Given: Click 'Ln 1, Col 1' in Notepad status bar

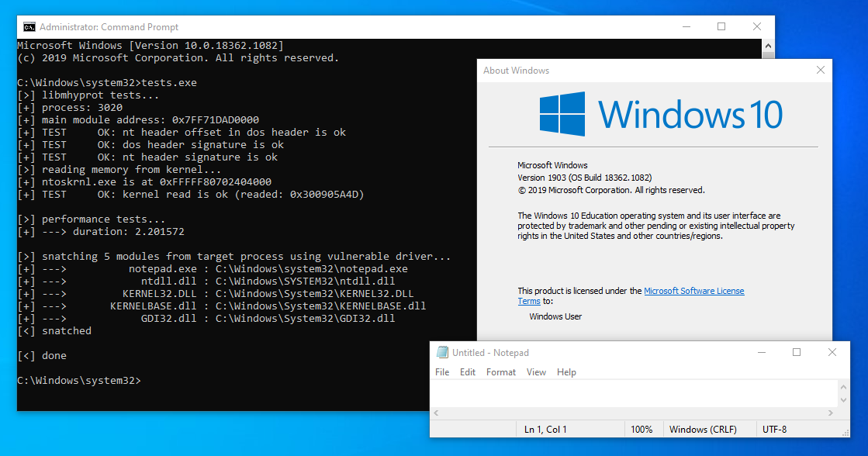Looking at the screenshot, I should pos(545,430).
